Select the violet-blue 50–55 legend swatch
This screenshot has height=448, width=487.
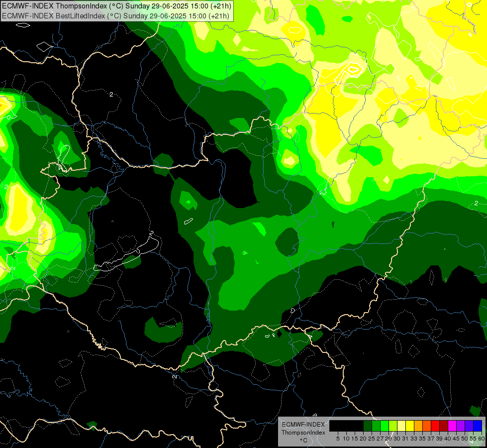(469, 426)
